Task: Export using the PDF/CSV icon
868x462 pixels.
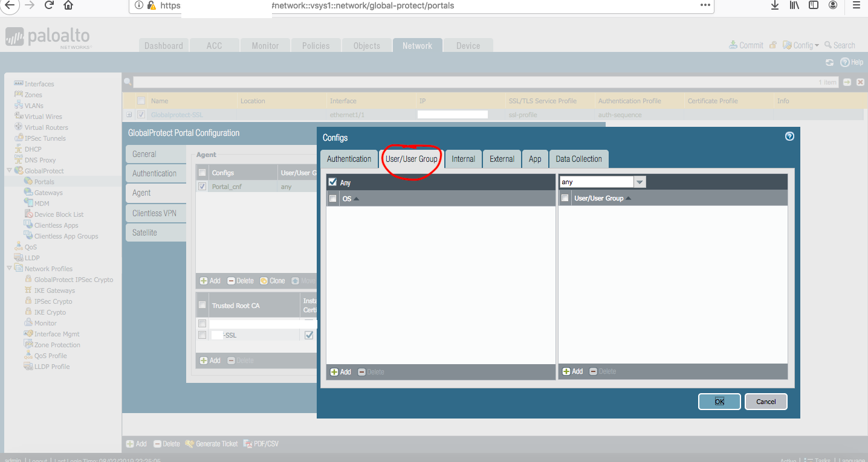Action: click(x=247, y=444)
